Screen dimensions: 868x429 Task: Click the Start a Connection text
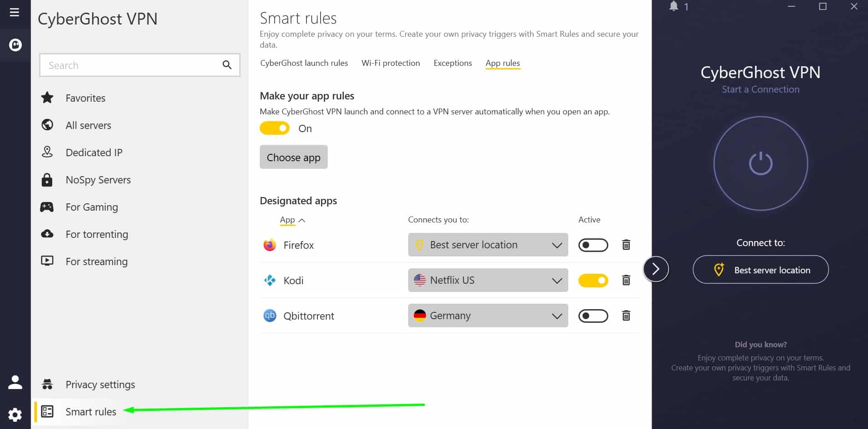[760, 89]
